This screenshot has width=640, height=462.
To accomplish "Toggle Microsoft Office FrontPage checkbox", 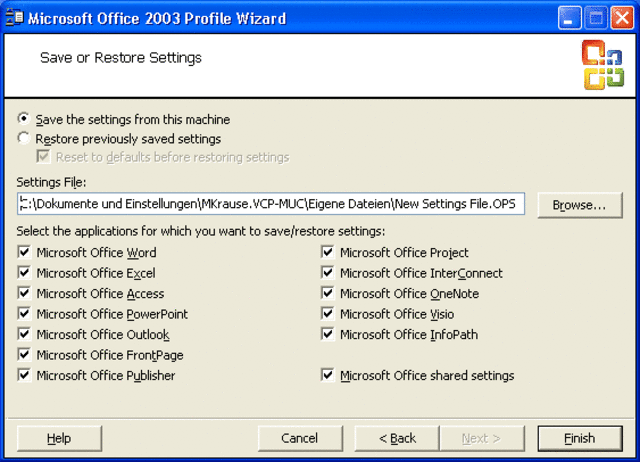I will click(24, 355).
